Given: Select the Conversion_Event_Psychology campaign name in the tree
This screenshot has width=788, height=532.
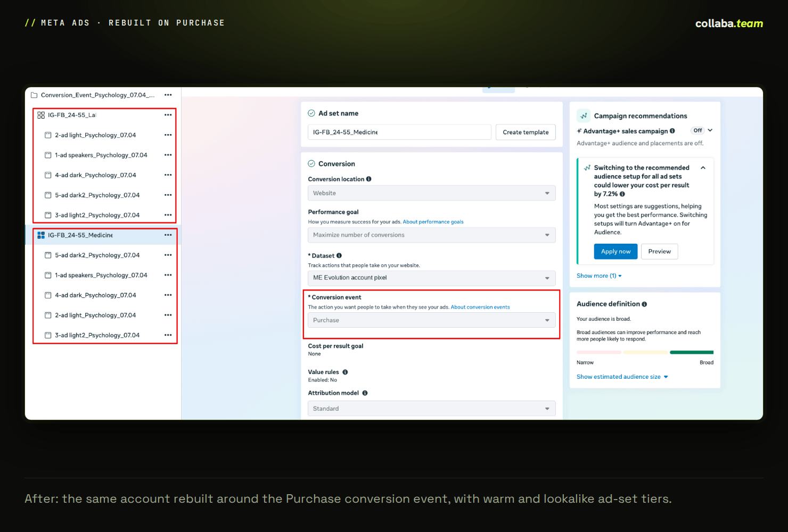Looking at the screenshot, I should [97, 95].
